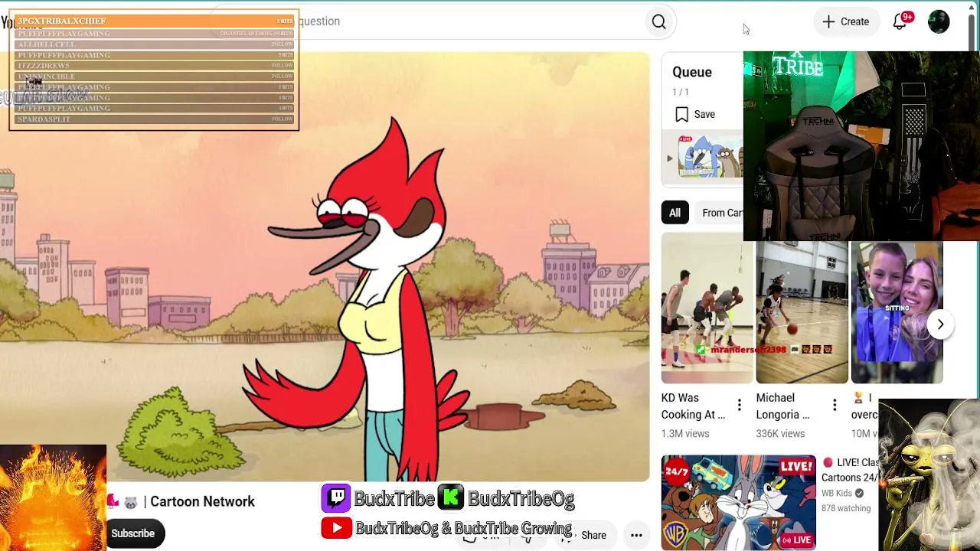Screen dimensions: 980x551
Task: Click the Create button
Action: click(x=845, y=21)
